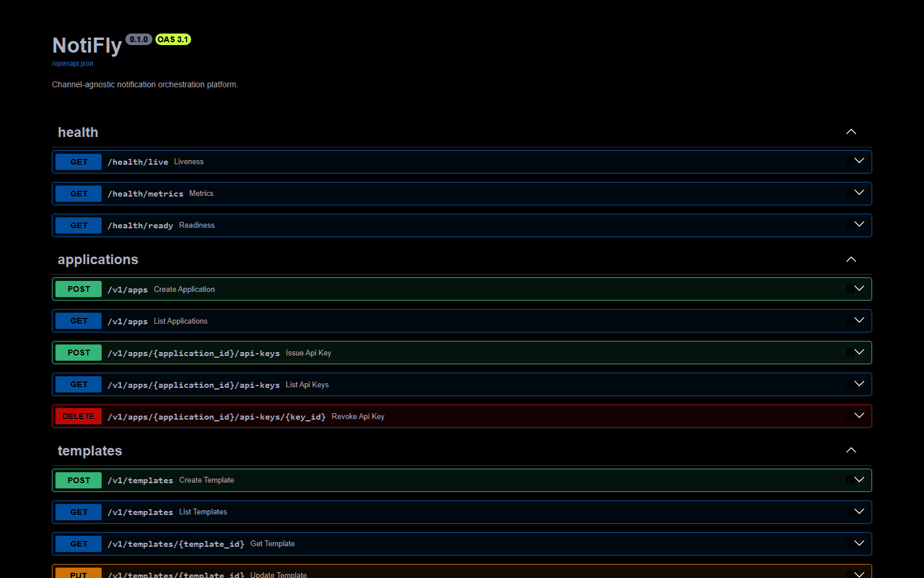The image size is (924, 578).
Task: Collapse the health section chevron
Action: (851, 132)
